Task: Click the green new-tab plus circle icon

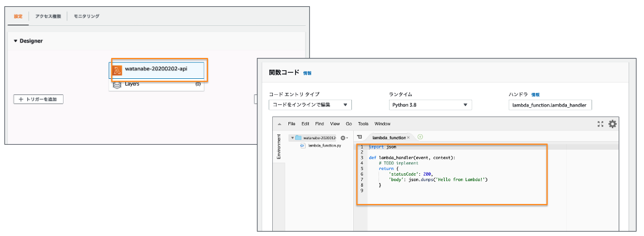Action: point(420,137)
